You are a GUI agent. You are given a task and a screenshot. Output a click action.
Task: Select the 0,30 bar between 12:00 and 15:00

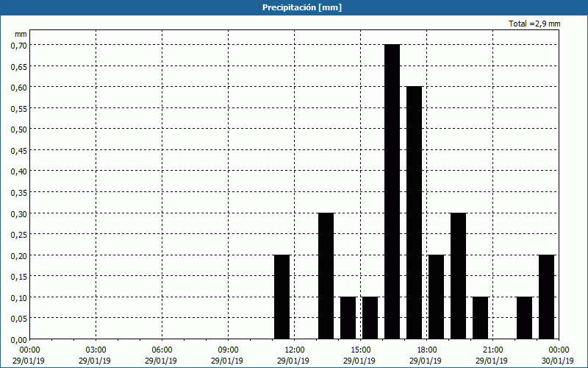tap(326, 276)
